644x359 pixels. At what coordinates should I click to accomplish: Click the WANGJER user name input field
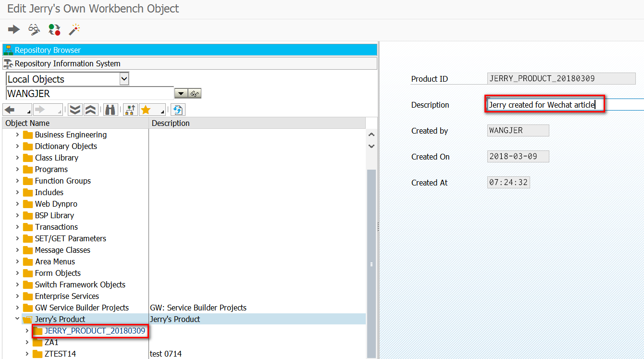click(x=89, y=93)
